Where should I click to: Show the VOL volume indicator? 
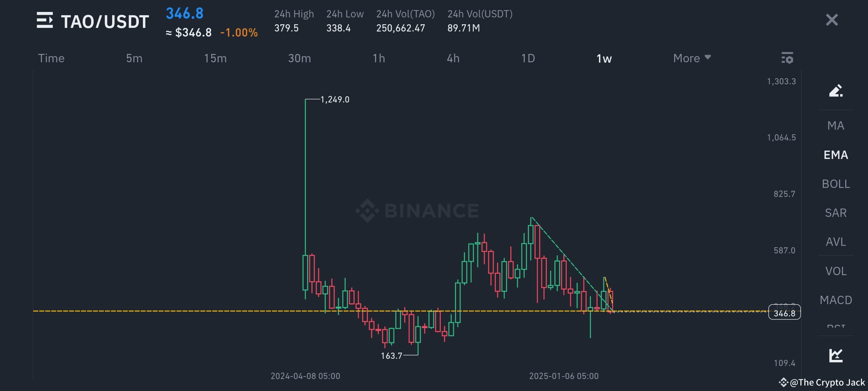836,271
